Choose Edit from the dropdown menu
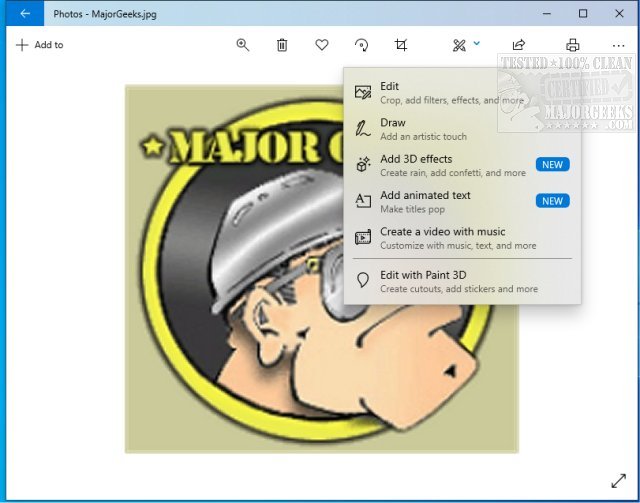The image size is (640, 503). (x=462, y=93)
